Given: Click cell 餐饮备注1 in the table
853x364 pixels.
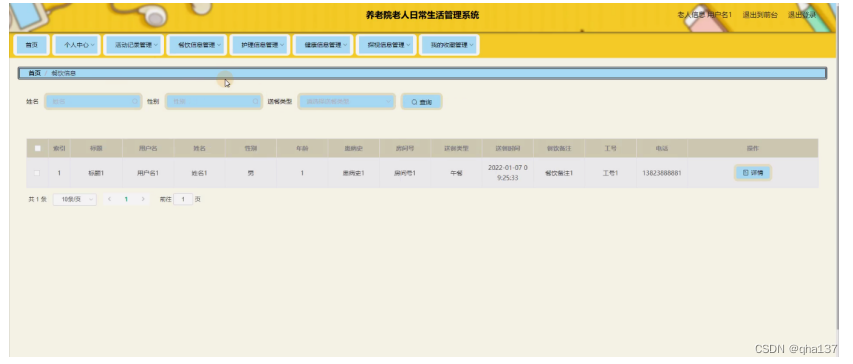Looking at the screenshot, I should click(x=559, y=173).
